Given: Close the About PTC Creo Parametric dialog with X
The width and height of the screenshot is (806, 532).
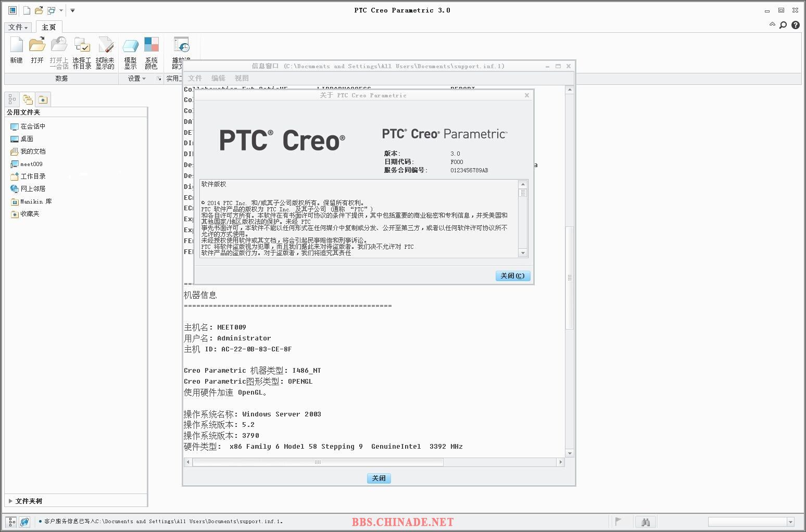Looking at the screenshot, I should pos(527,95).
